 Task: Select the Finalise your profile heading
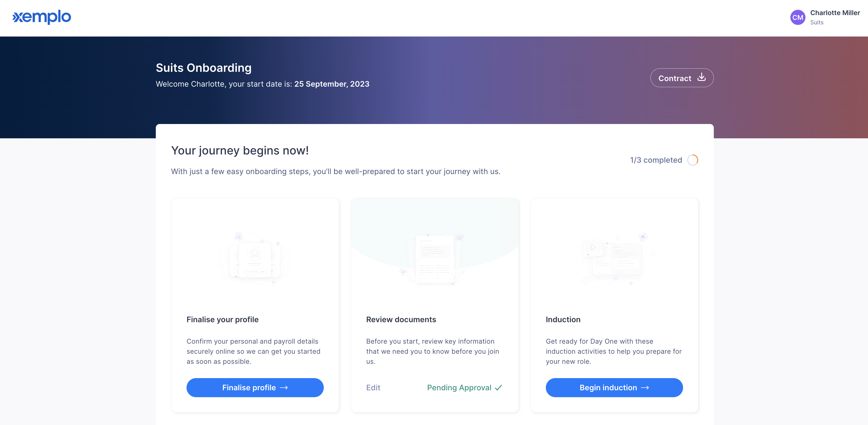tap(222, 320)
